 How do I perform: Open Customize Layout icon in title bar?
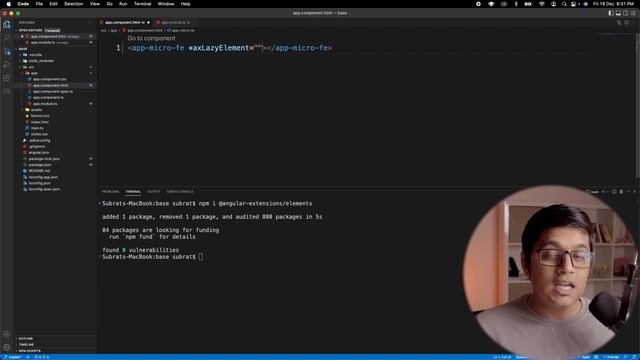click(633, 13)
